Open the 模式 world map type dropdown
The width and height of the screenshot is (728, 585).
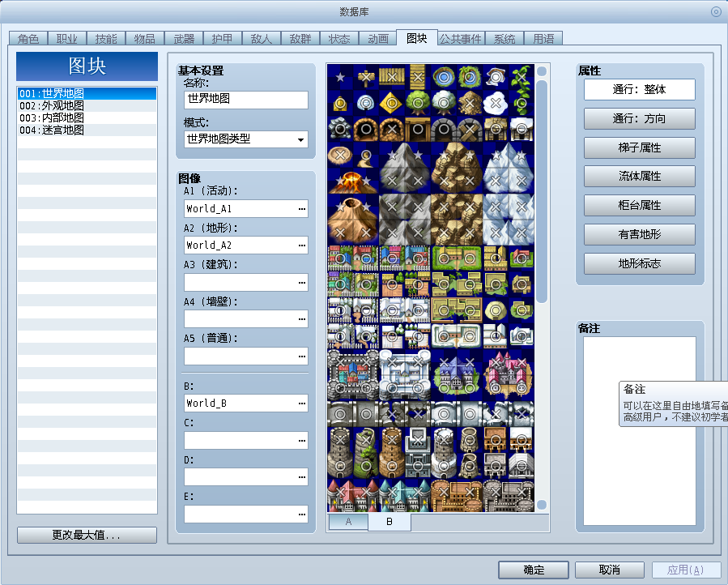pyautogui.click(x=246, y=139)
